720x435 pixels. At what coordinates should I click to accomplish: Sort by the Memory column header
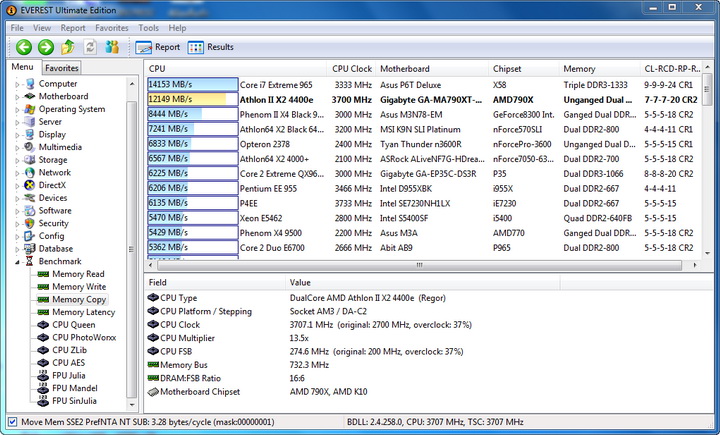pos(599,69)
